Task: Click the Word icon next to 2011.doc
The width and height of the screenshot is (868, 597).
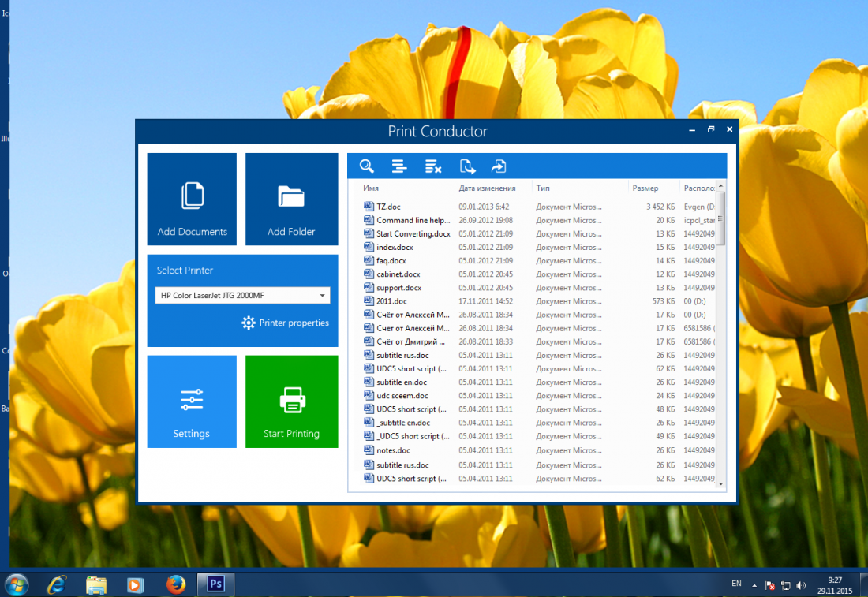Action: (369, 300)
